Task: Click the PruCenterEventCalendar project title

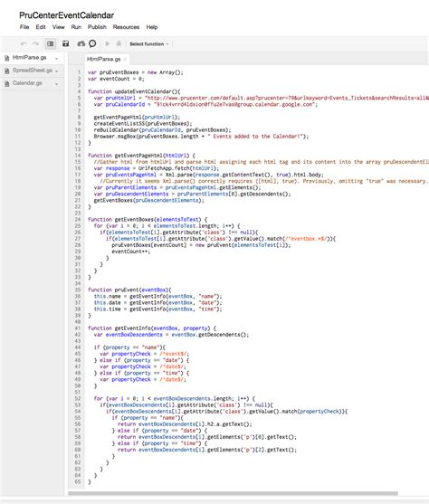Action: tap(67, 15)
